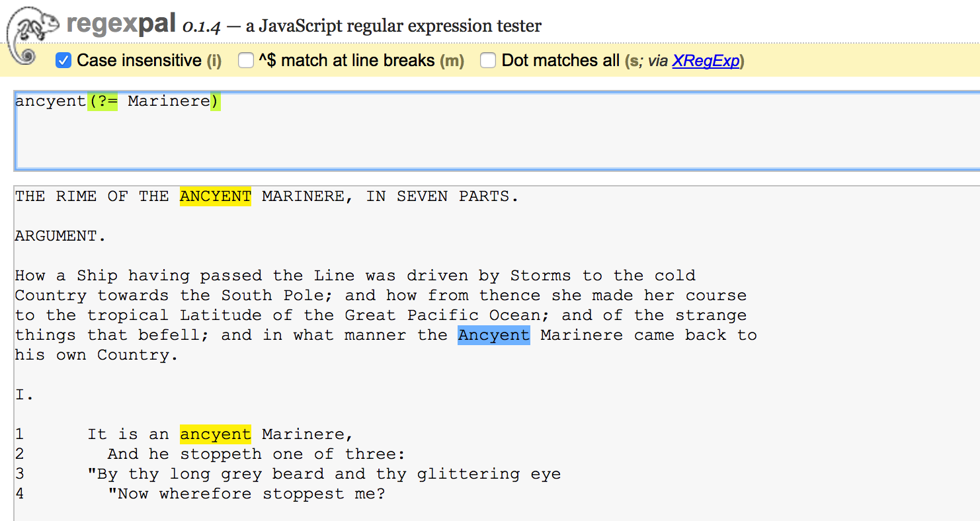The image size is (980, 521).
Task: Click the highlighted ancyent on line 1
Action: 216,434
